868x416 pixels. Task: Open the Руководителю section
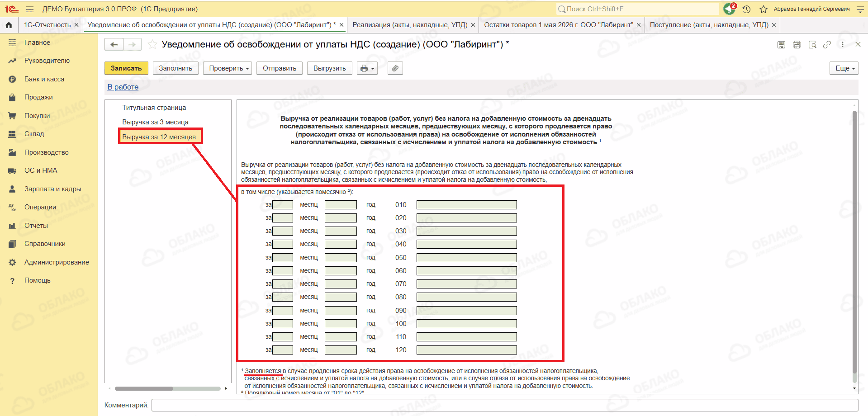47,61
